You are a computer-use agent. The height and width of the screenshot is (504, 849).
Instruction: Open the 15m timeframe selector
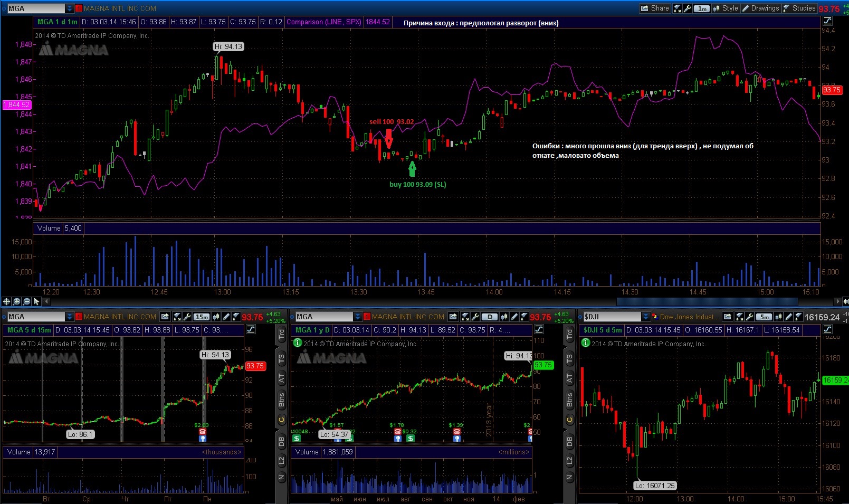pyautogui.click(x=202, y=317)
